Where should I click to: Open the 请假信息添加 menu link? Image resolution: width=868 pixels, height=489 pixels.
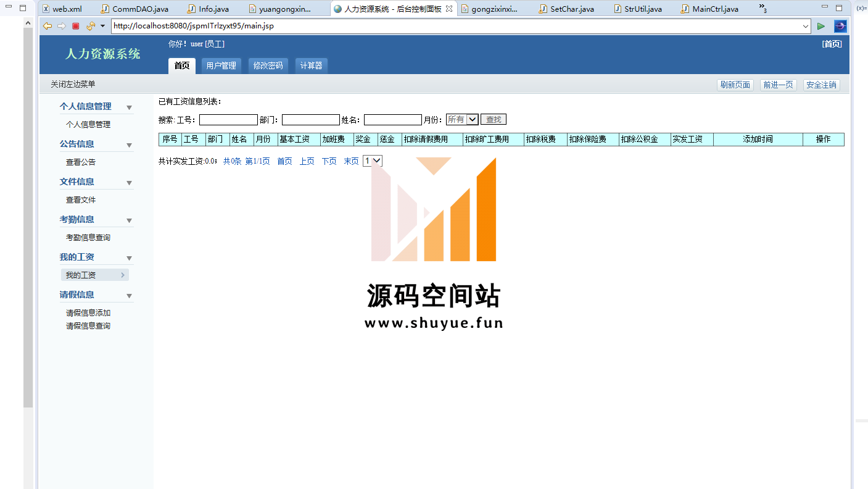(88, 312)
